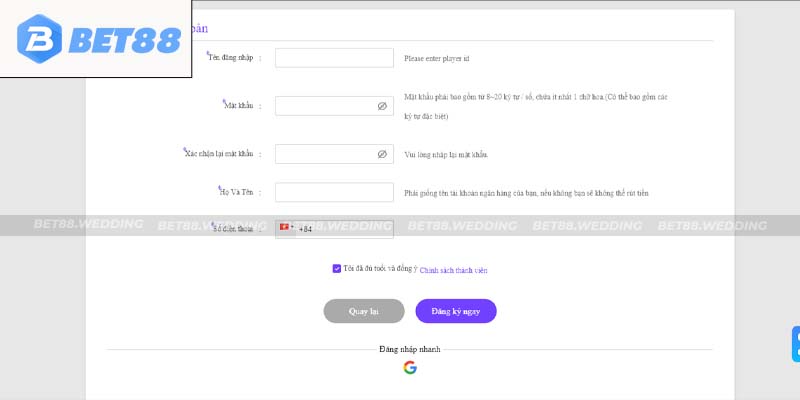Click the Quay lại button
This screenshot has height=400, width=800.
click(364, 311)
